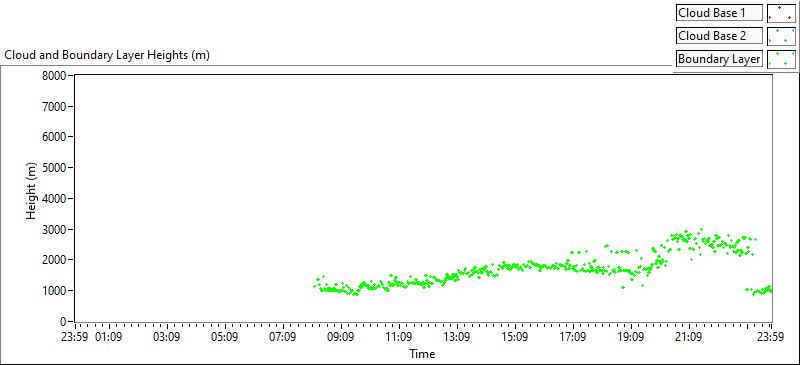Click the 15:09 time axis label
The image size is (800, 365).
[x=515, y=336]
